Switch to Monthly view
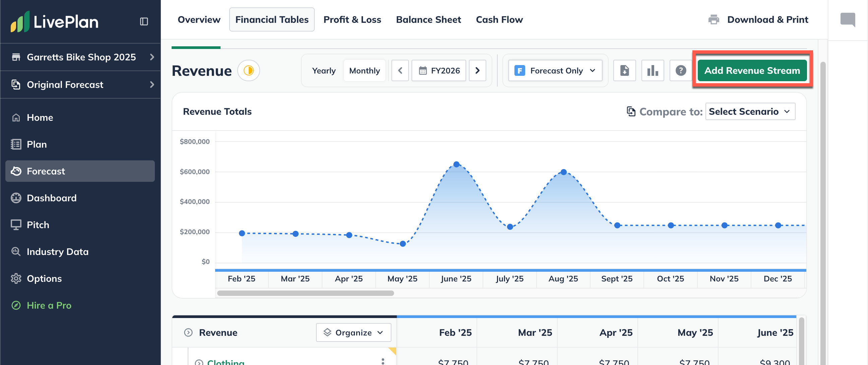 pyautogui.click(x=364, y=70)
